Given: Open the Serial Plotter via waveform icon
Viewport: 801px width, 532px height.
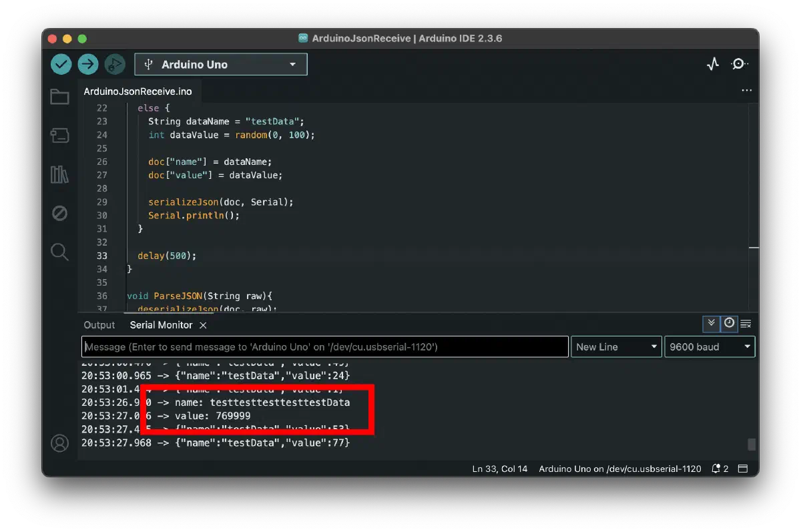Looking at the screenshot, I should (712, 63).
